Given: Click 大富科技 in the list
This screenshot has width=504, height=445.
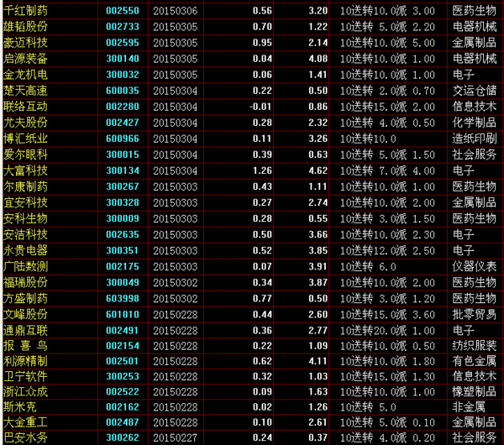Looking at the screenshot, I should click(x=25, y=170).
